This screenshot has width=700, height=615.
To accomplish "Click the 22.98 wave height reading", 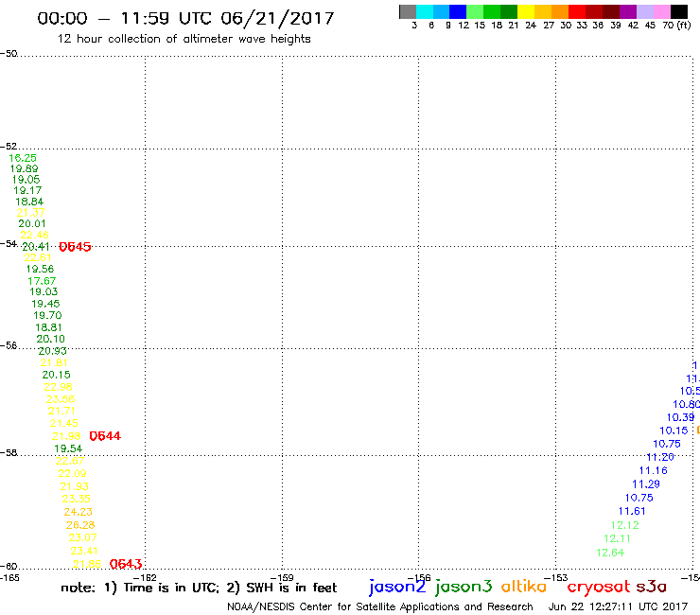I will (x=58, y=387).
